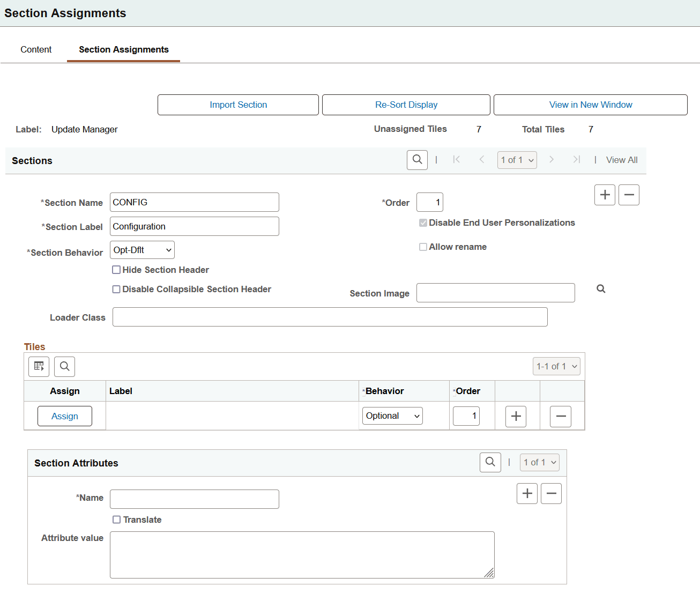Viewport: 700px width, 593px height.
Task: Open View All in Sections
Action: [x=621, y=159]
